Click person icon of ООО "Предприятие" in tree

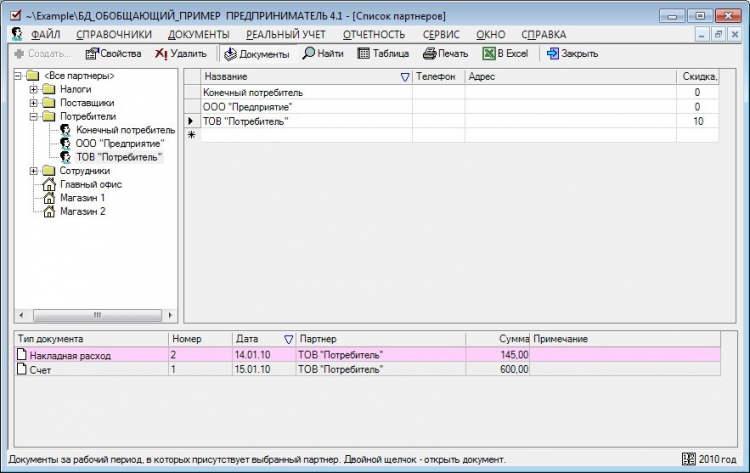pos(66,143)
